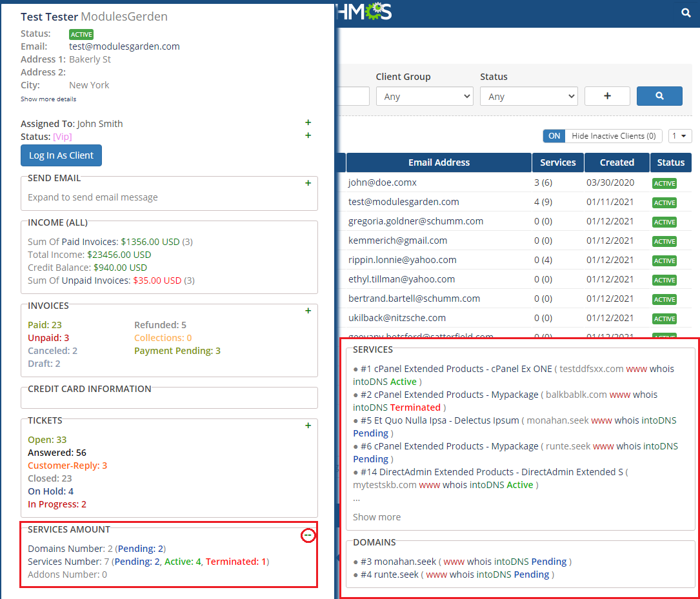The image size is (700, 599).
Task: Click Draft: 2 invoices count
Action: tap(44, 364)
